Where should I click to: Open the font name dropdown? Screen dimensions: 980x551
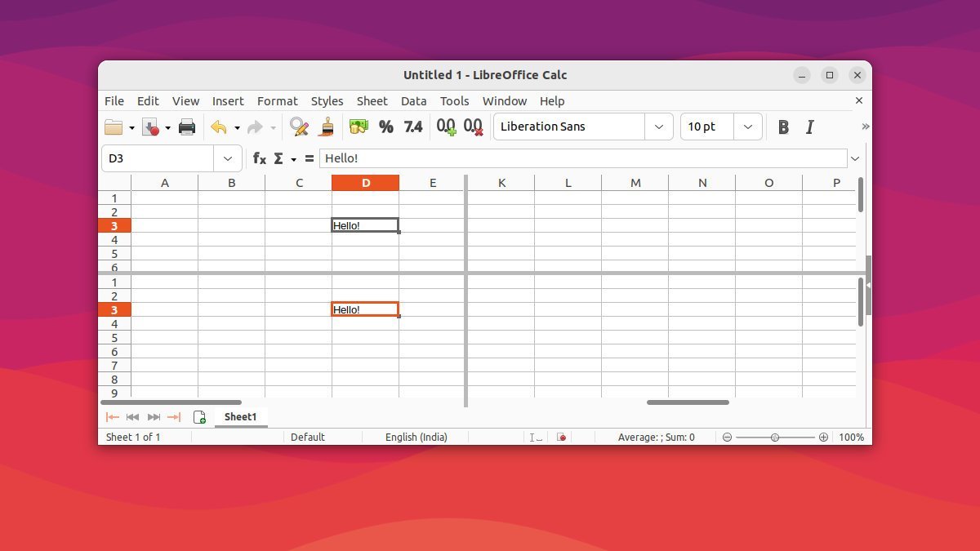point(658,127)
